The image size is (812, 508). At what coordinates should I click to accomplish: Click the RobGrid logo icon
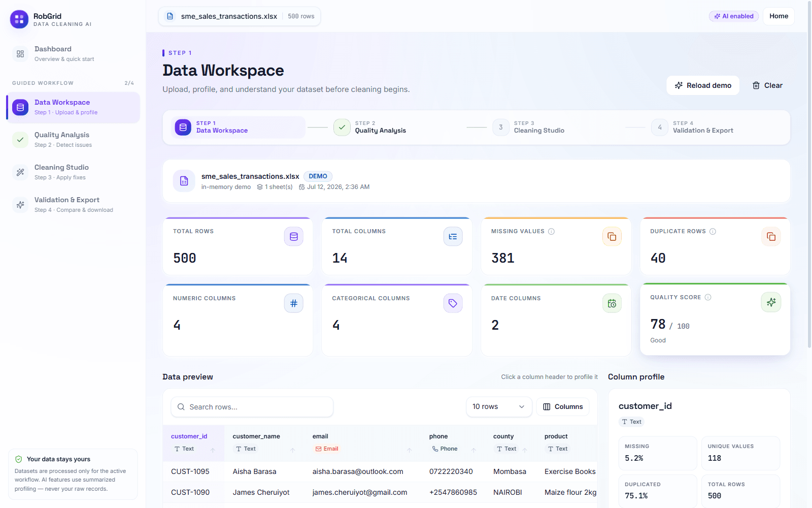[x=19, y=19]
